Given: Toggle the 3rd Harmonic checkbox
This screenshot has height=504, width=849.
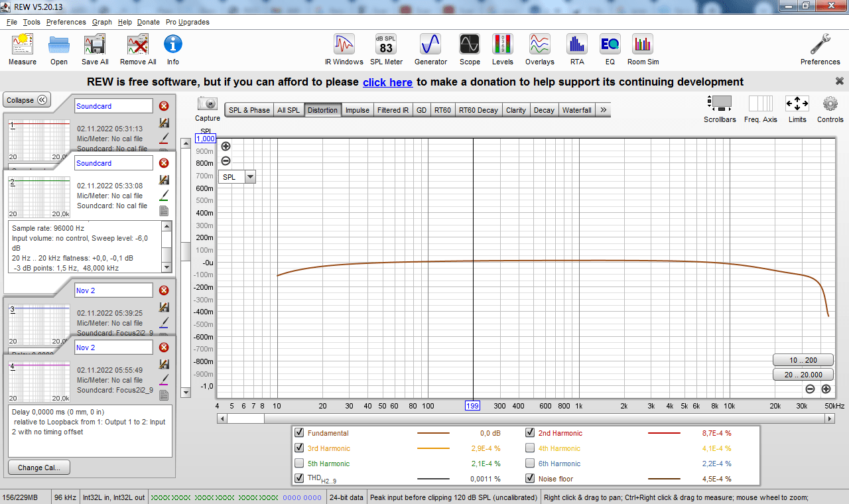Looking at the screenshot, I should (x=299, y=448).
